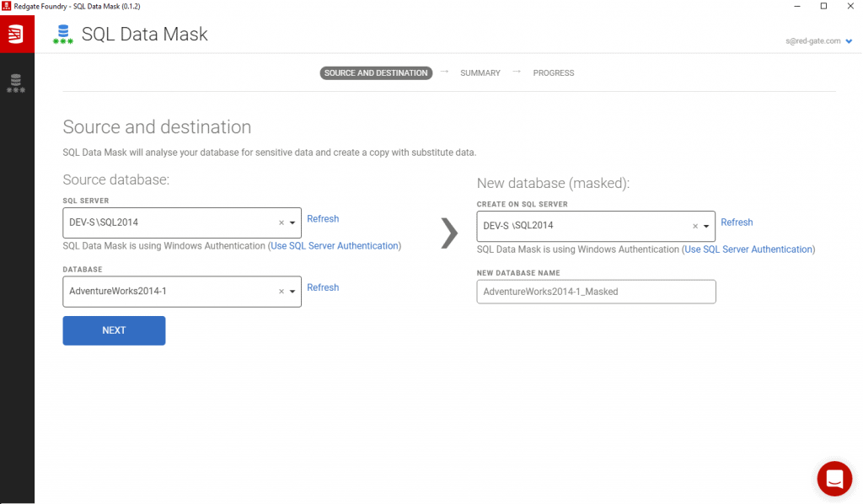The width and height of the screenshot is (863, 504).
Task: Switch to the SUMMARY step
Action: point(480,72)
